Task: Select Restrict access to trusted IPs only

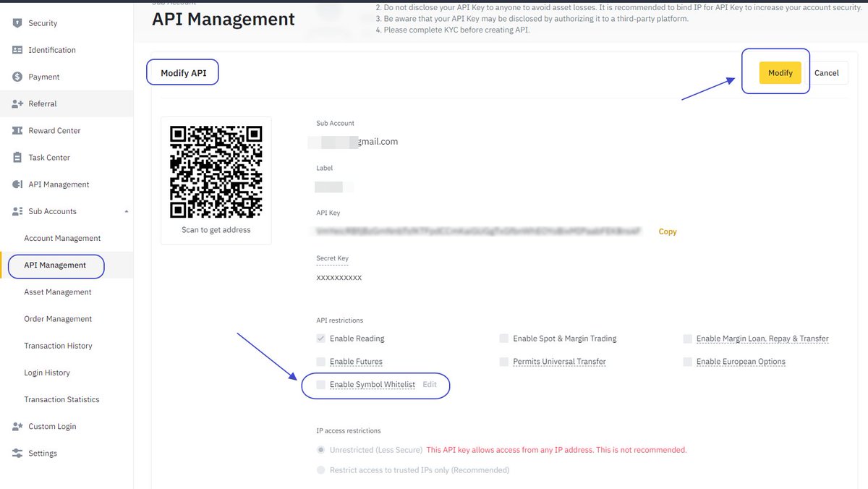Action: (x=320, y=469)
